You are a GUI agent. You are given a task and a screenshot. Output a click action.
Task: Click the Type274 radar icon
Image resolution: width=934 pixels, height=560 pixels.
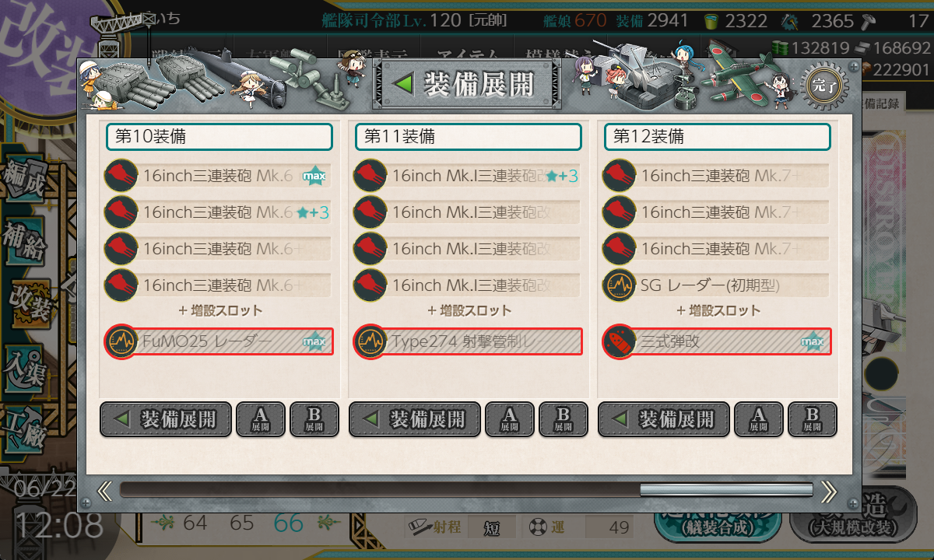coord(370,342)
